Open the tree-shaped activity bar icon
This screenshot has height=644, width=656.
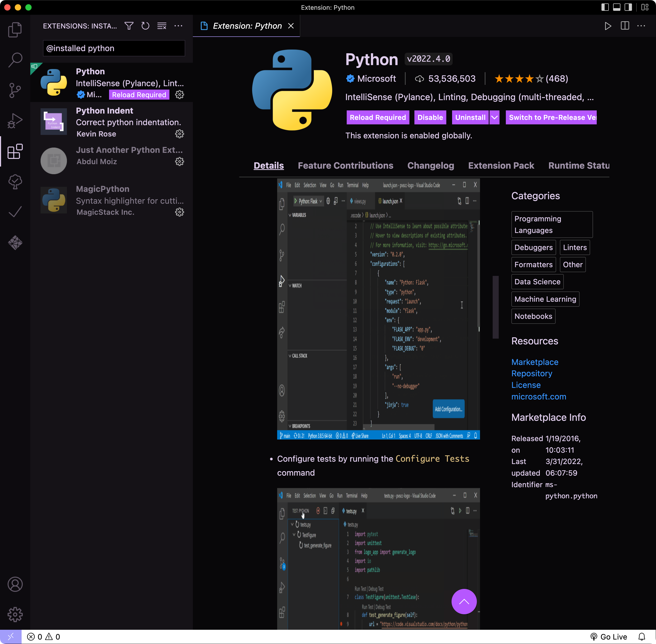(15, 182)
